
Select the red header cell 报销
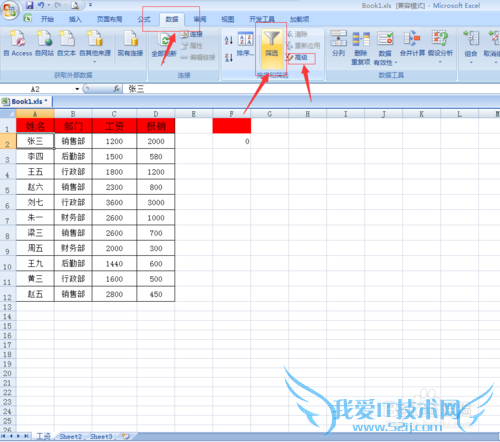click(156, 126)
